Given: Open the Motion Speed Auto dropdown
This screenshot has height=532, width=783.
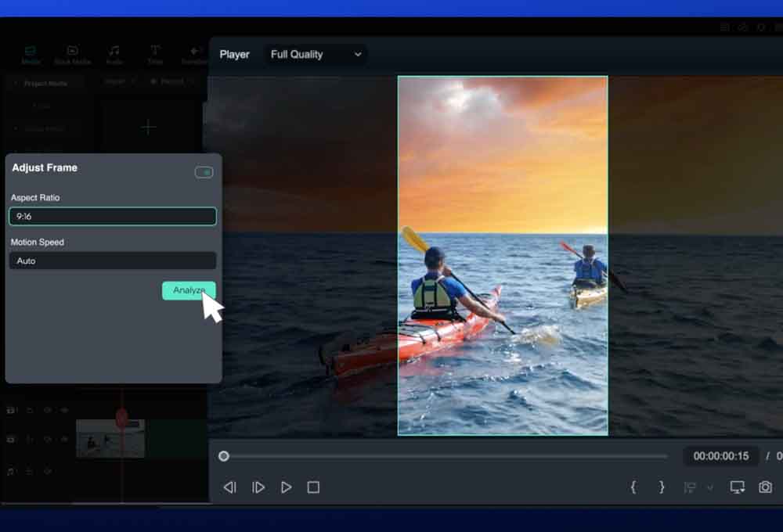Looking at the screenshot, I should [113, 261].
